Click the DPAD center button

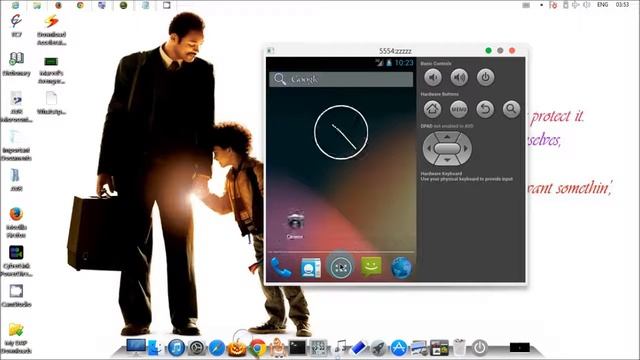(x=447, y=149)
